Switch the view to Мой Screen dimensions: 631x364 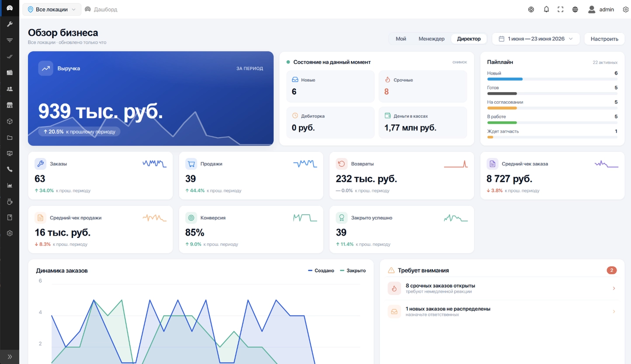pos(401,39)
